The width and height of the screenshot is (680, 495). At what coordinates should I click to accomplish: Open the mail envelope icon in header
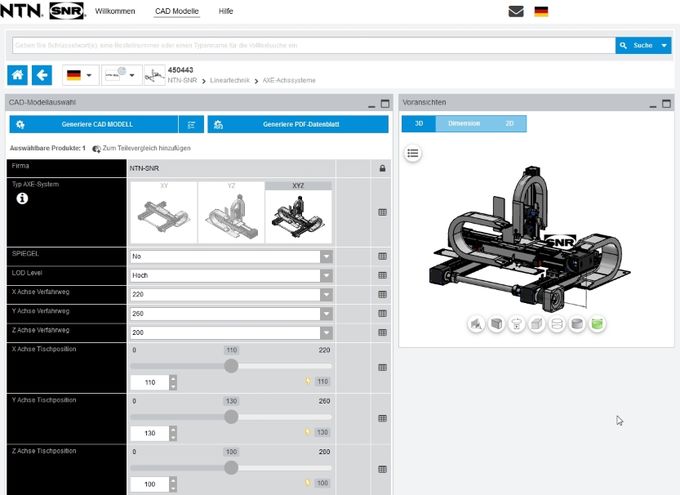tap(516, 12)
